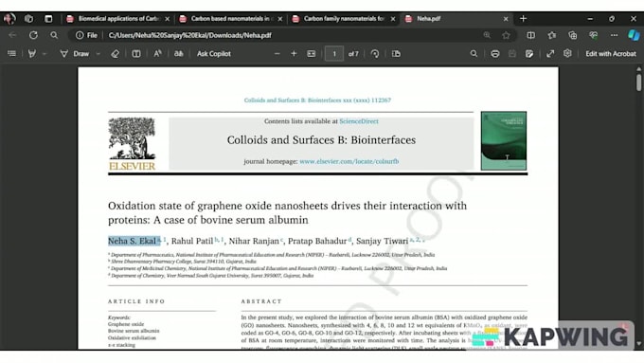Image resolution: width=644 pixels, height=363 pixels.
Task: Switch to the Carbon family nanomaterials tab
Action: coord(344,19)
